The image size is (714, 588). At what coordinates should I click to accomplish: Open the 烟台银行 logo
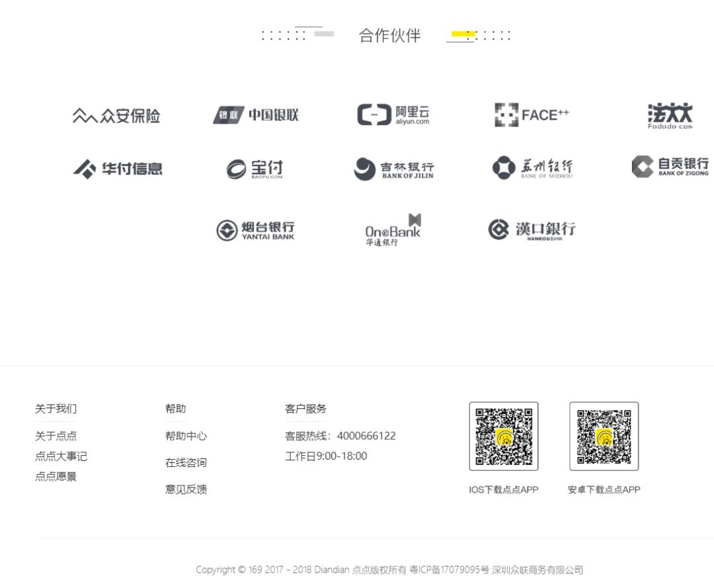point(257,230)
